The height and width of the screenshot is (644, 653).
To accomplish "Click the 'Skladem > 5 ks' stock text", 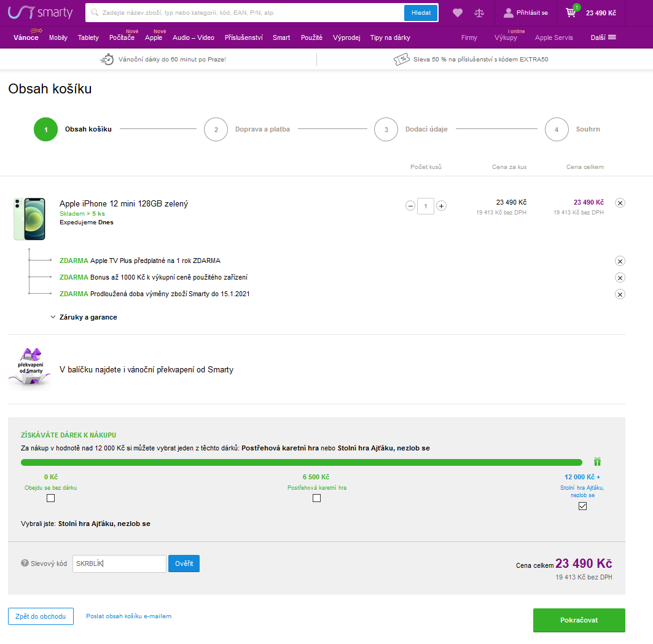I will point(82,213).
